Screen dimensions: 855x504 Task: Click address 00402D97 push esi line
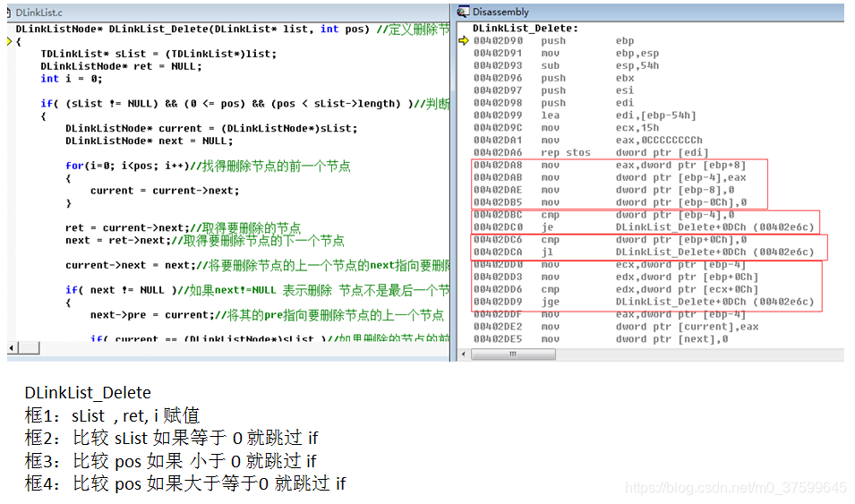click(554, 90)
